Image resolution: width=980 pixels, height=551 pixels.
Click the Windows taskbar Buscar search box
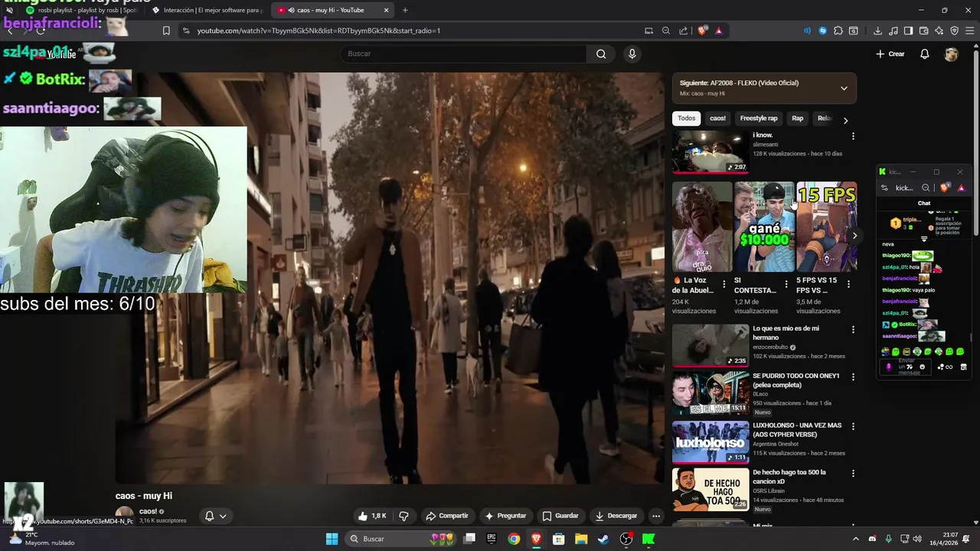(399, 539)
